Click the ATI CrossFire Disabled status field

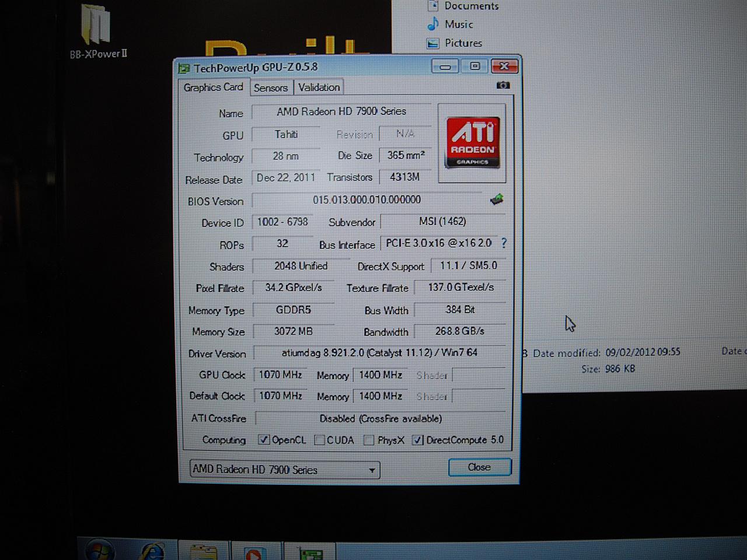[381, 419]
